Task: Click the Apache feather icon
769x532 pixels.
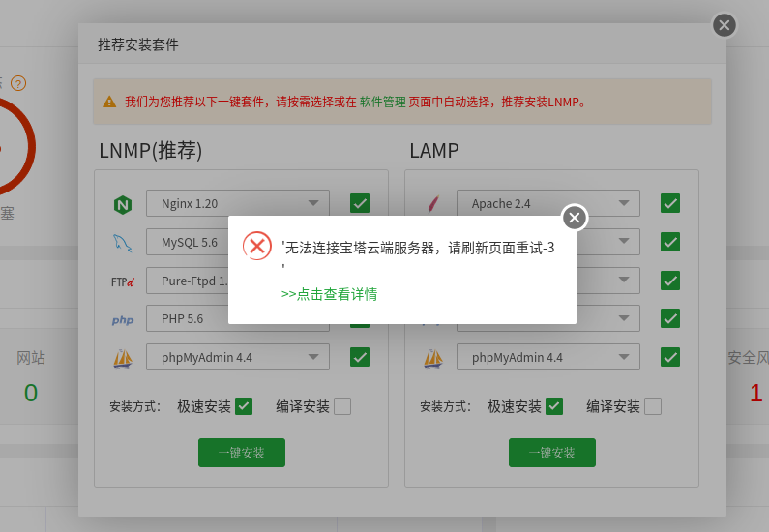Action: tap(433, 203)
